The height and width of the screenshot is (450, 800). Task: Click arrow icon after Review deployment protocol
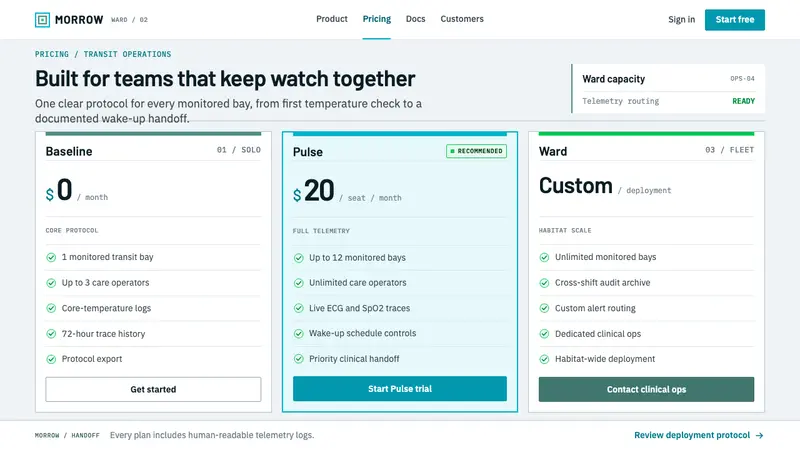click(759, 435)
